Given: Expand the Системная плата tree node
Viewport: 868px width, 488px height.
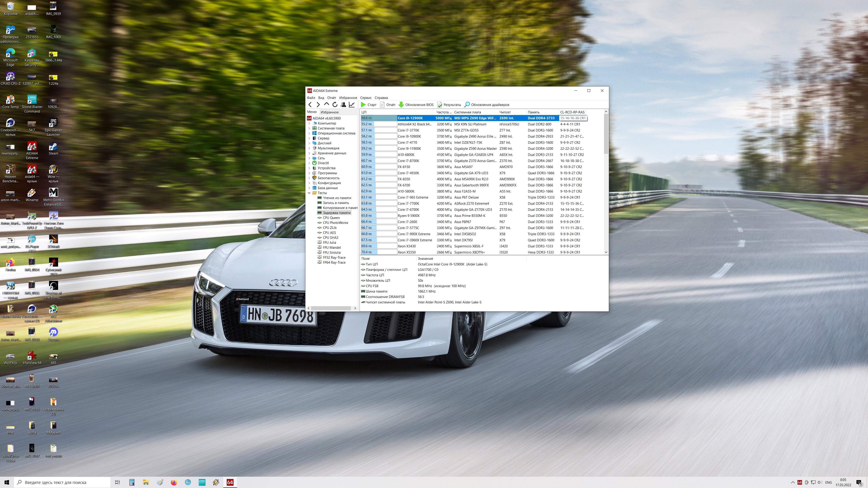Looking at the screenshot, I should (309, 128).
